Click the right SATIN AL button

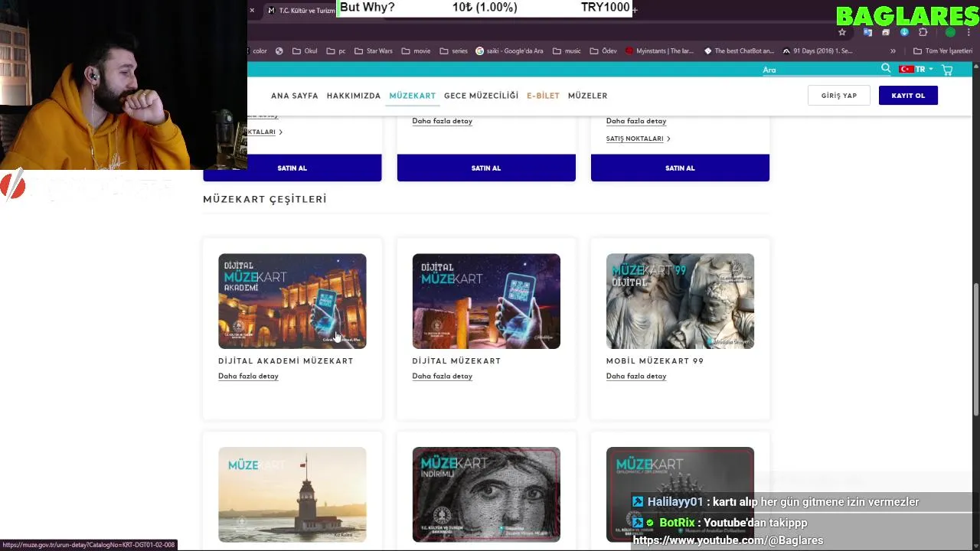click(x=680, y=168)
